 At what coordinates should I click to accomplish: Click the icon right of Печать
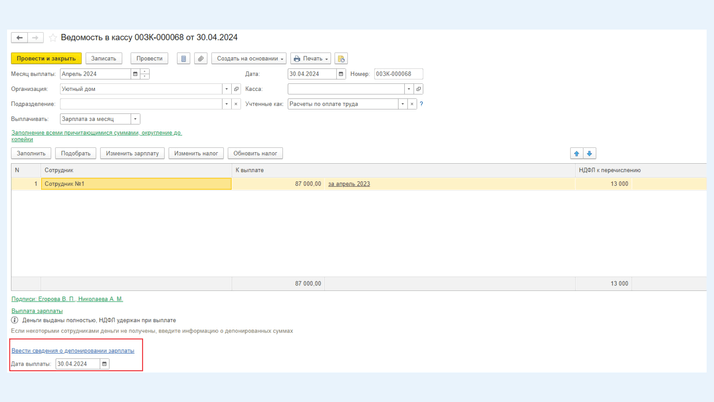click(341, 58)
